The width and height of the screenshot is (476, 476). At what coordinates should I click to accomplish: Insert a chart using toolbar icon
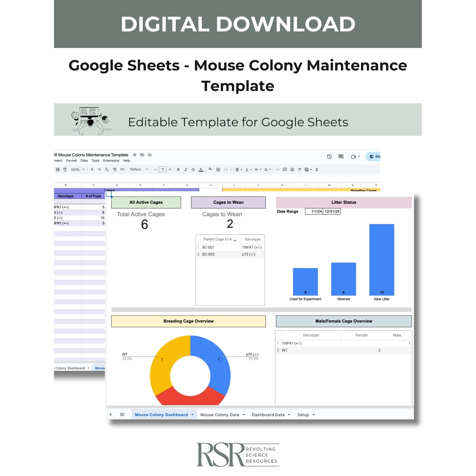pyautogui.click(x=292, y=169)
